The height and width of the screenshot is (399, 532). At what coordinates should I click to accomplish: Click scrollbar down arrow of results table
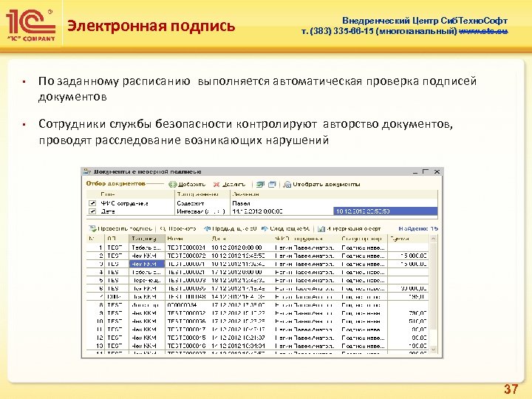coord(433,349)
